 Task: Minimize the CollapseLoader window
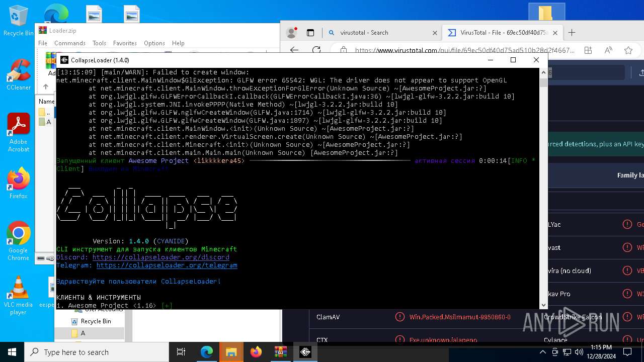click(490, 60)
